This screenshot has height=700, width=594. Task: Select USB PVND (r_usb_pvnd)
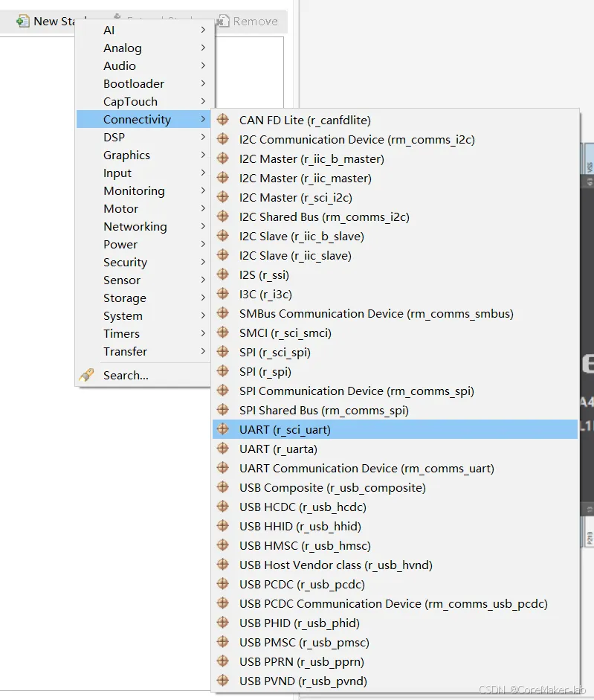[395, 681]
